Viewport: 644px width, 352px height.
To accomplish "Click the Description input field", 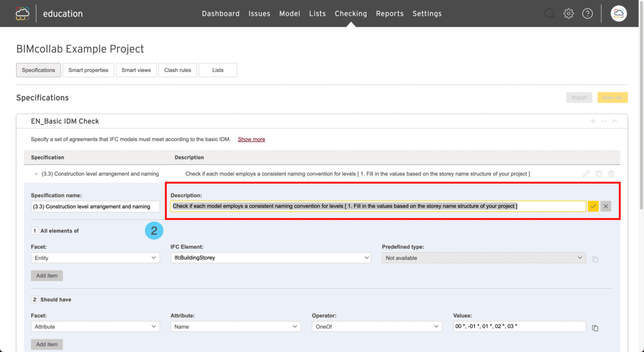I will coord(378,206).
